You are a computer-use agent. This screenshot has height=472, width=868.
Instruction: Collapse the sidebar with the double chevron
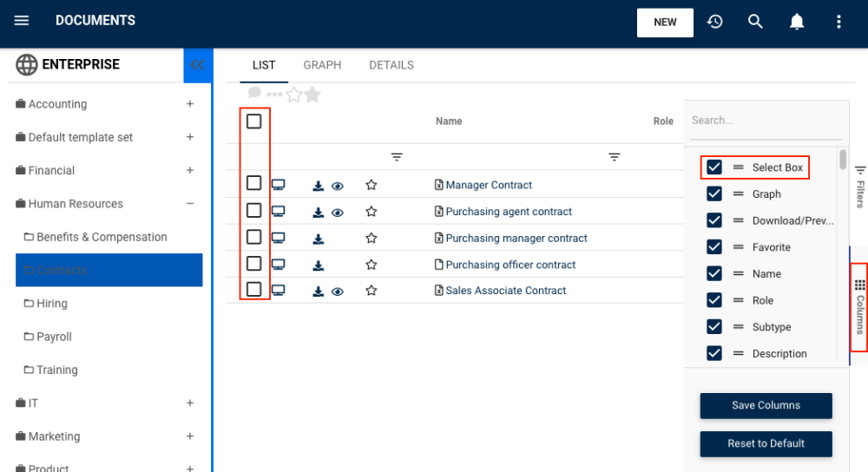(x=197, y=65)
